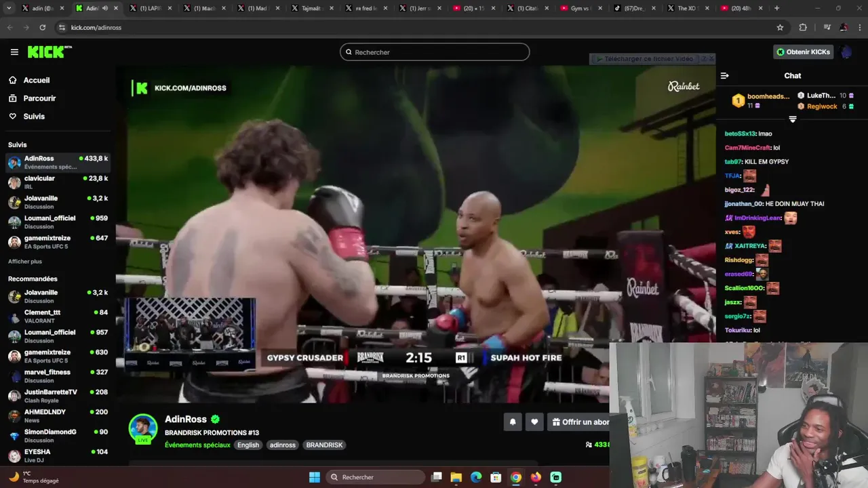Open the user profile avatar menu
Image resolution: width=868 pixels, height=488 pixels.
(x=846, y=52)
